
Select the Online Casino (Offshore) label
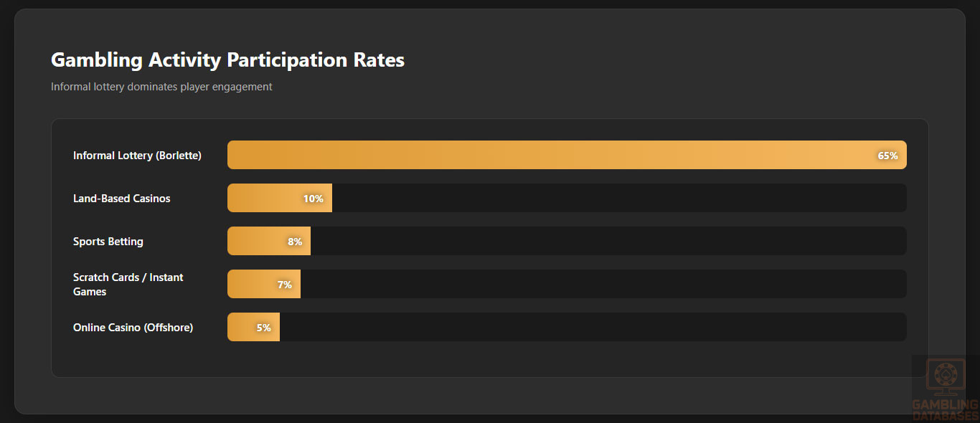point(133,328)
